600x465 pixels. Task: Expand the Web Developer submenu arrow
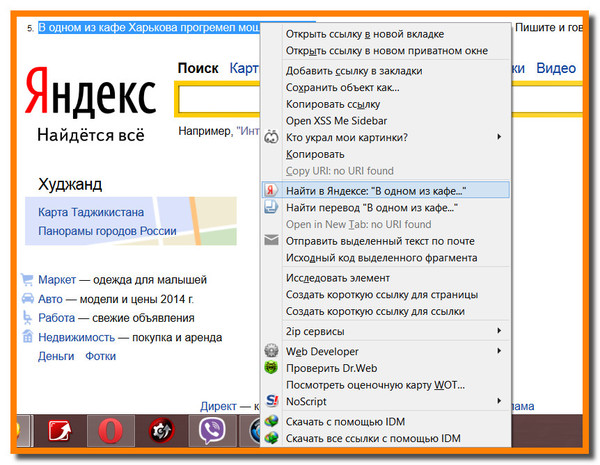(x=499, y=351)
